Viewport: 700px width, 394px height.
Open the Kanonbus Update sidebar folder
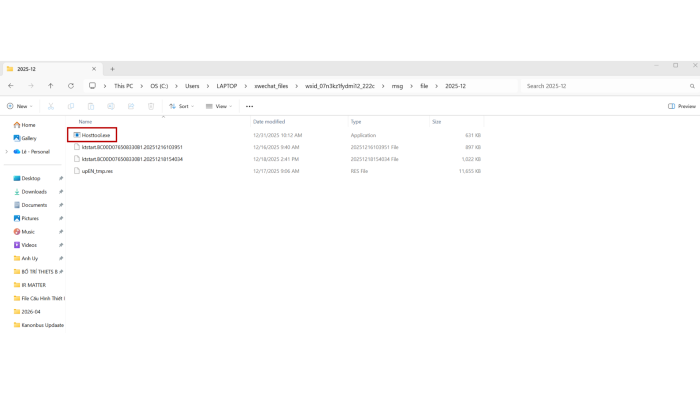[38, 325]
